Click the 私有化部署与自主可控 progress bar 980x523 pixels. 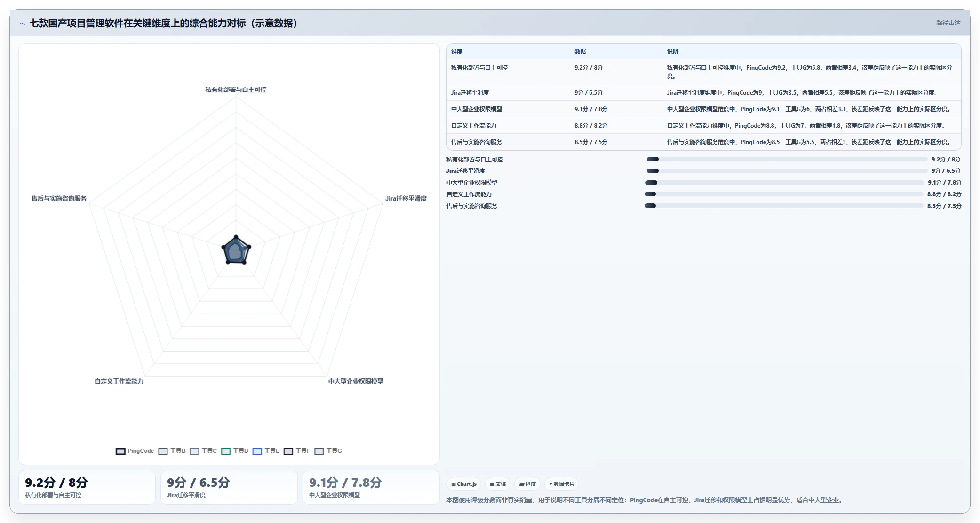787,159
